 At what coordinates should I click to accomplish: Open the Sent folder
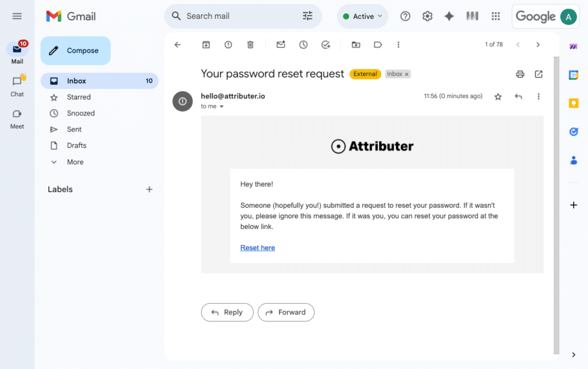pos(74,129)
